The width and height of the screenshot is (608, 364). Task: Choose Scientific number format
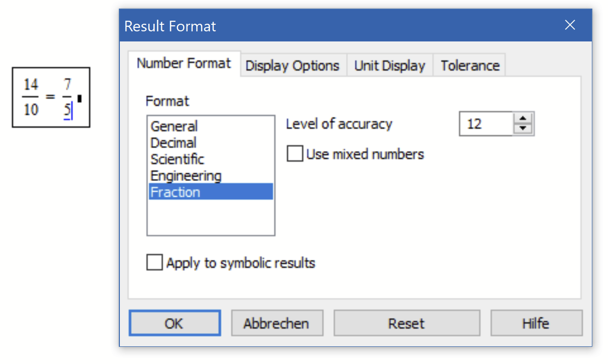point(177,159)
